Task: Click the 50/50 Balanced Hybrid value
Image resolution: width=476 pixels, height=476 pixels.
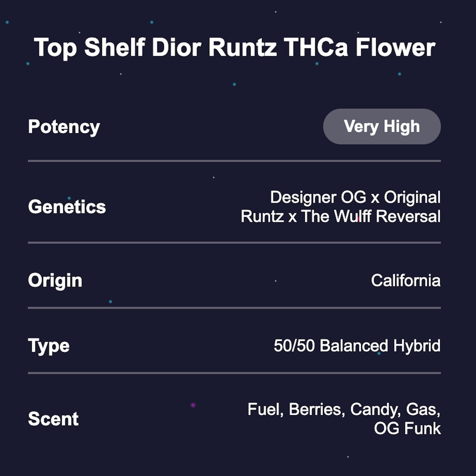Action: pyautogui.click(x=357, y=345)
